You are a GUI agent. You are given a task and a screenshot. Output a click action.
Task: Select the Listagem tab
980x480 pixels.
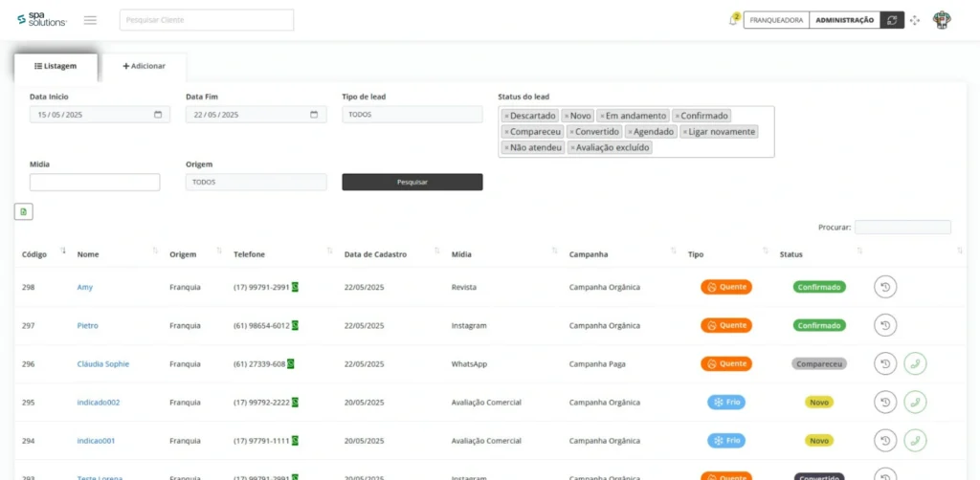55,66
